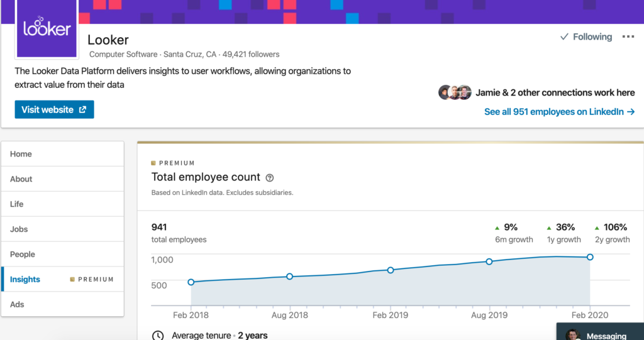Click the Aug 2018 chart data point
644x340 pixels.
tap(289, 277)
